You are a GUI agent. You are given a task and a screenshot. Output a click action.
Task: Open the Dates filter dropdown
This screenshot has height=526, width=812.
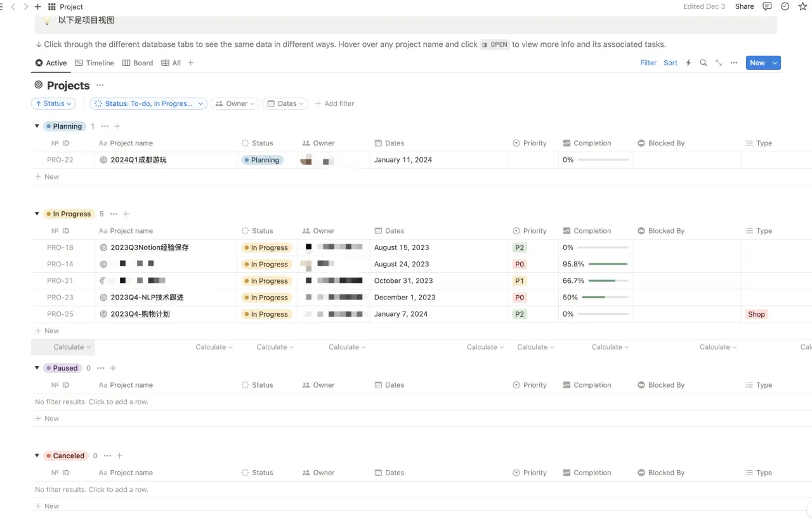285,103
